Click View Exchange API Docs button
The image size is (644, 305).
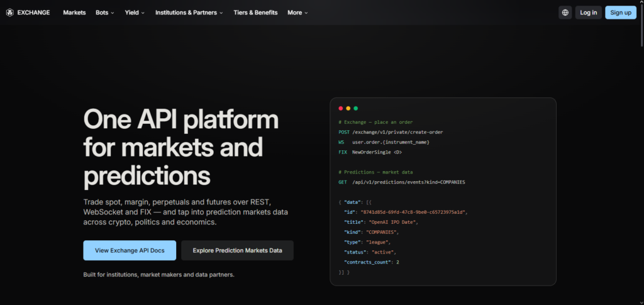(130, 250)
